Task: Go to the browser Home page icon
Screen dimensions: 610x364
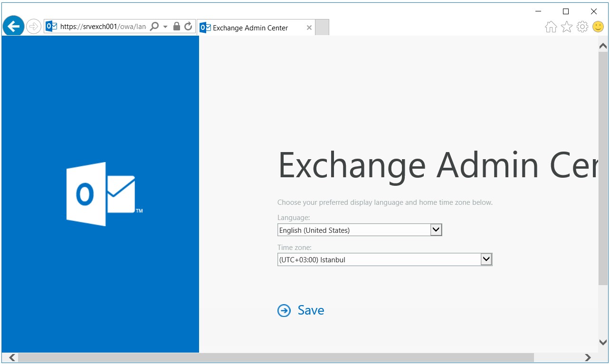Action: 551,27
